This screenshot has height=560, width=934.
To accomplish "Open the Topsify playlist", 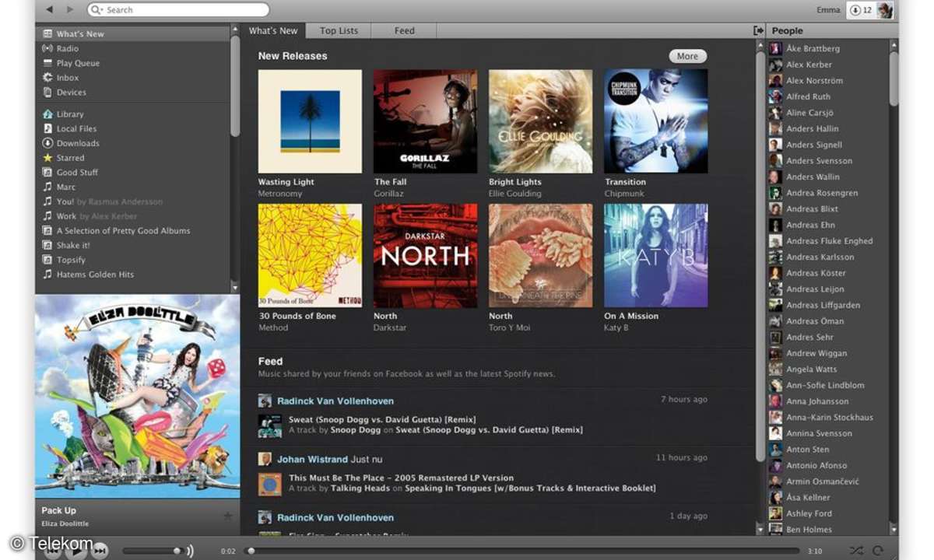I will (132, 260).
